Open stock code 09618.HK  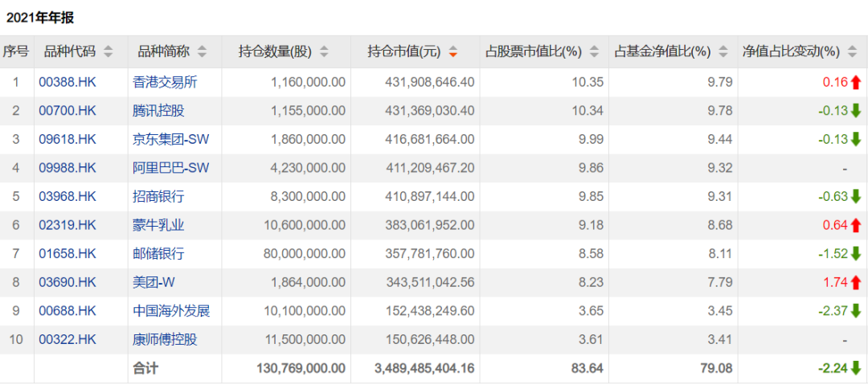(x=68, y=140)
